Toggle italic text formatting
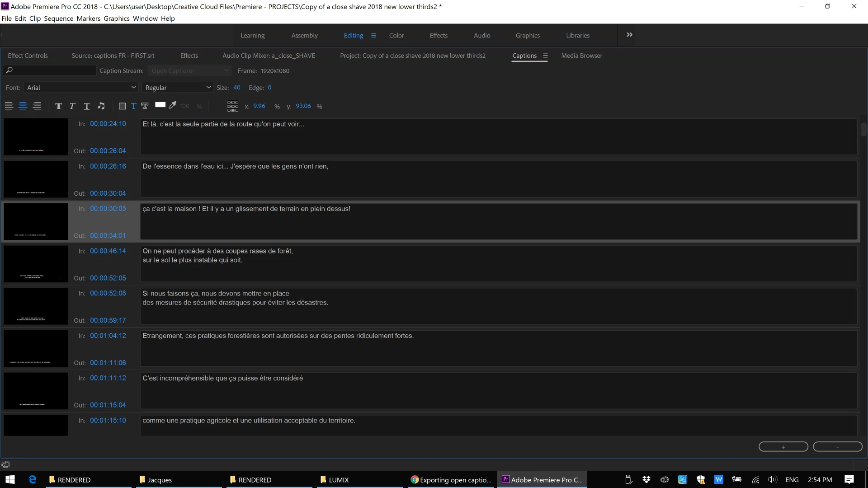The image size is (868, 488). pyautogui.click(x=72, y=106)
